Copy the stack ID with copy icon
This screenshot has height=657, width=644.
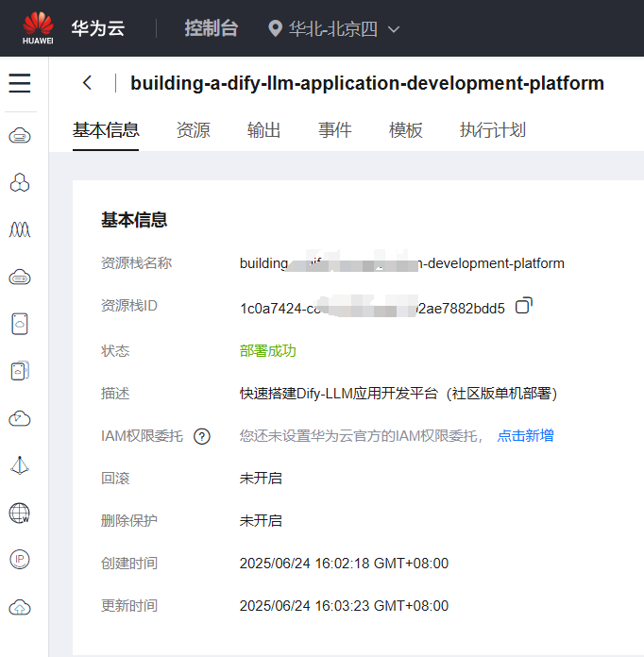[x=524, y=306]
